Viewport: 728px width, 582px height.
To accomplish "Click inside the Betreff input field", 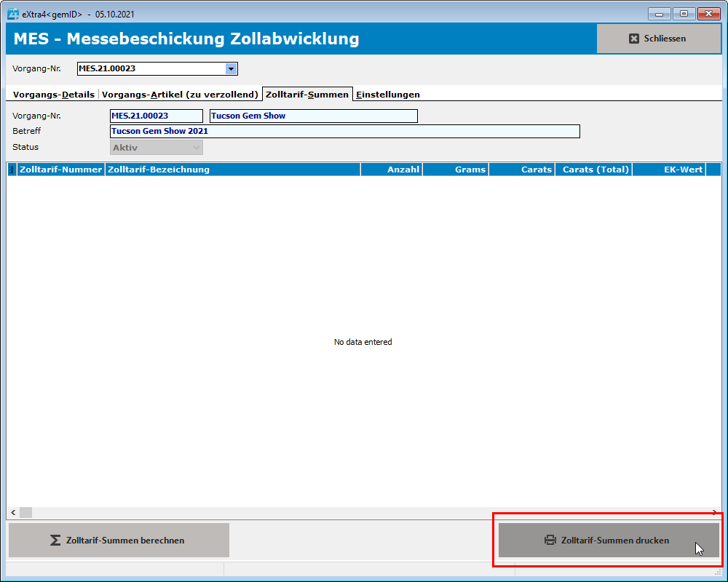I will (342, 131).
